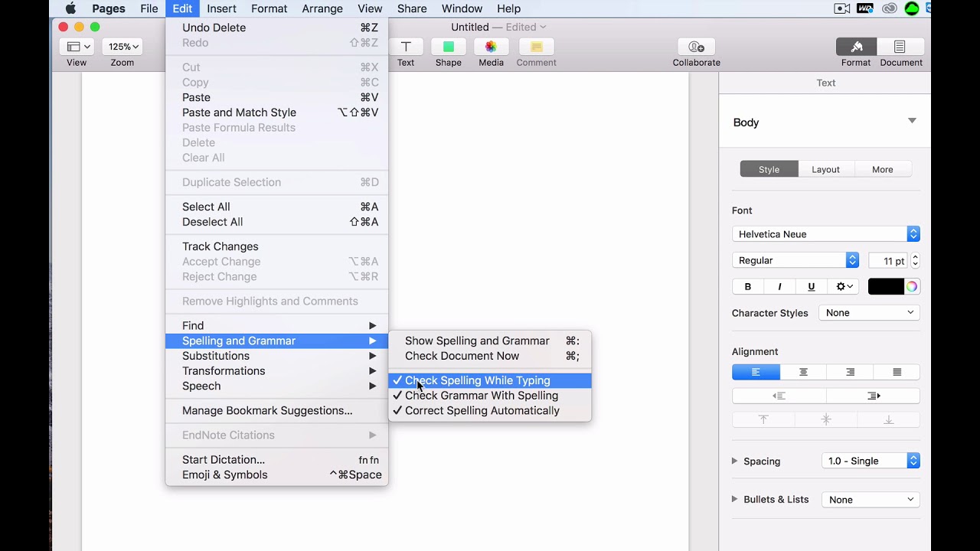This screenshot has height=551, width=980.
Task: Open the color wheel picker
Action: 912,286
